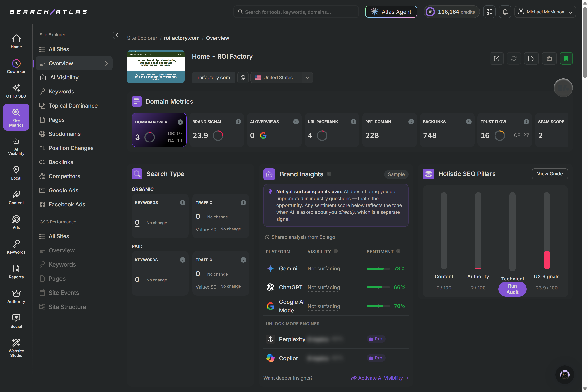This screenshot has height=392, width=588.
Task: Open Site Events under GSC Performance
Action: point(59,293)
